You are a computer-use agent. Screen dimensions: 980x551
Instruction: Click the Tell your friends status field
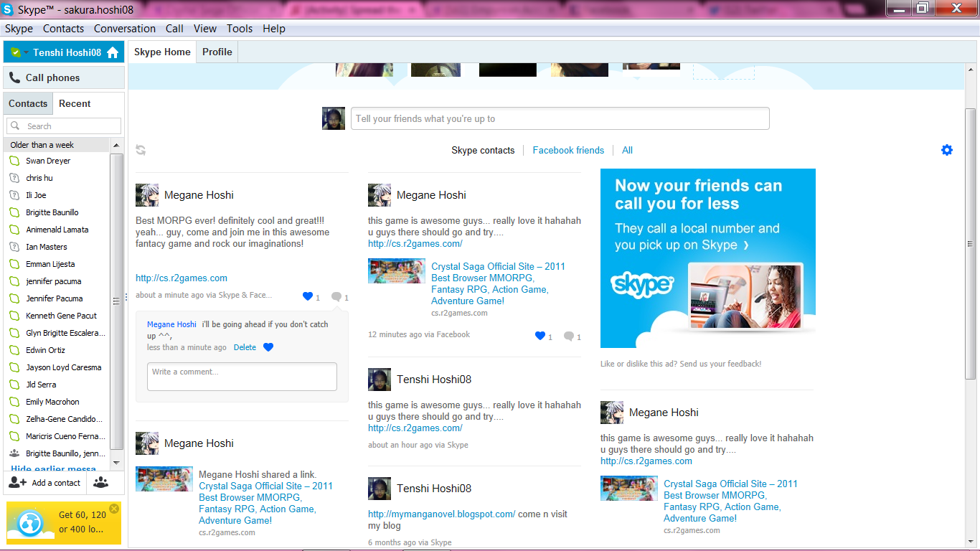560,119
